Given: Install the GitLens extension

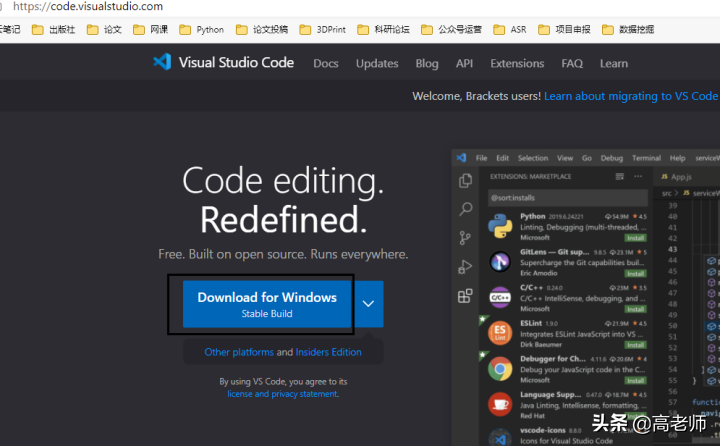Looking at the screenshot, I should pyautogui.click(x=636, y=274).
